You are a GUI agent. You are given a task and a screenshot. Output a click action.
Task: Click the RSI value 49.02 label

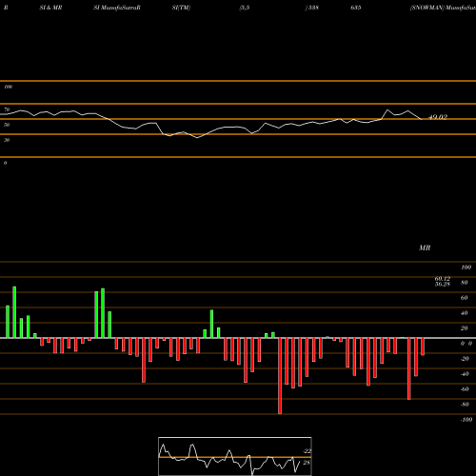click(x=438, y=117)
